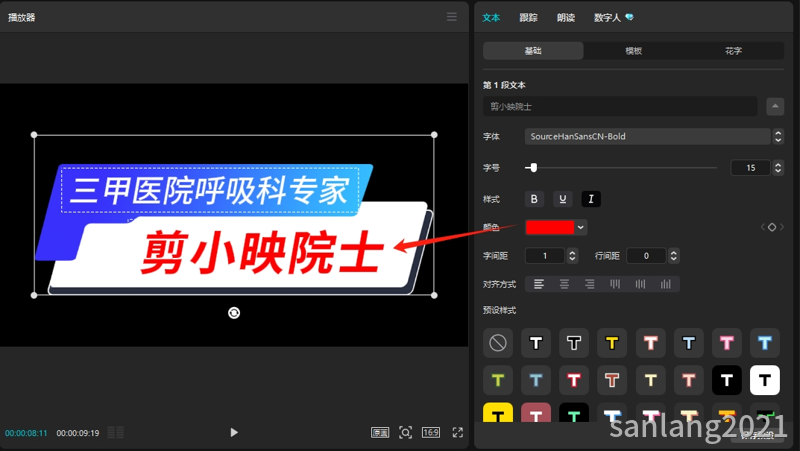Screen dimensions: 800x451
Task: Apply the yellow-green T preset style
Action: click(498, 380)
